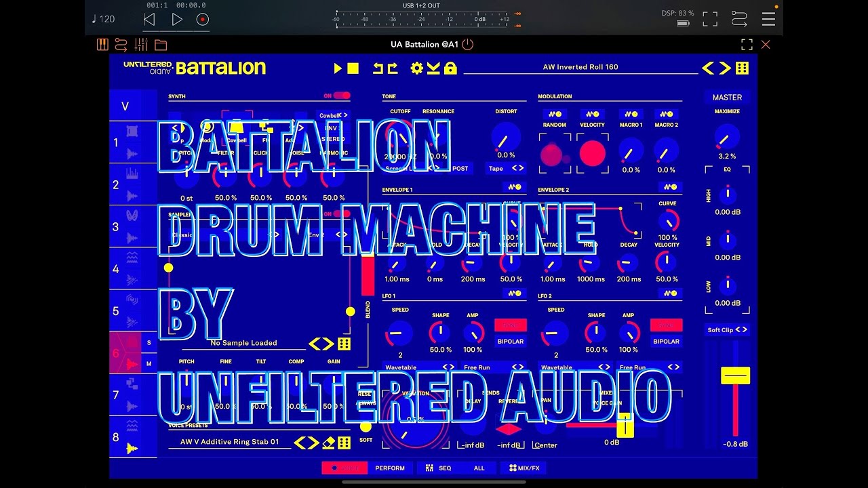Start playback with Battalion's yellow play icon
Viewport: 868px width, 488px height.
point(338,68)
